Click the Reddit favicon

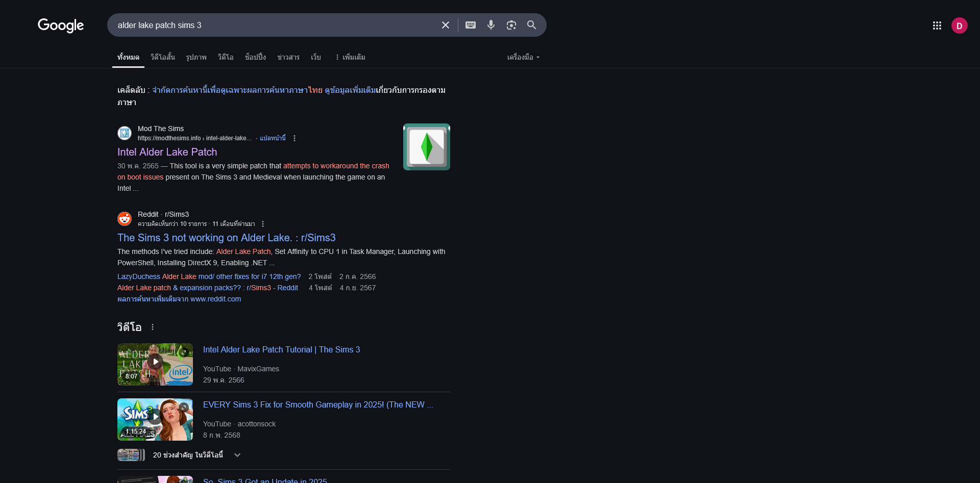coord(125,219)
